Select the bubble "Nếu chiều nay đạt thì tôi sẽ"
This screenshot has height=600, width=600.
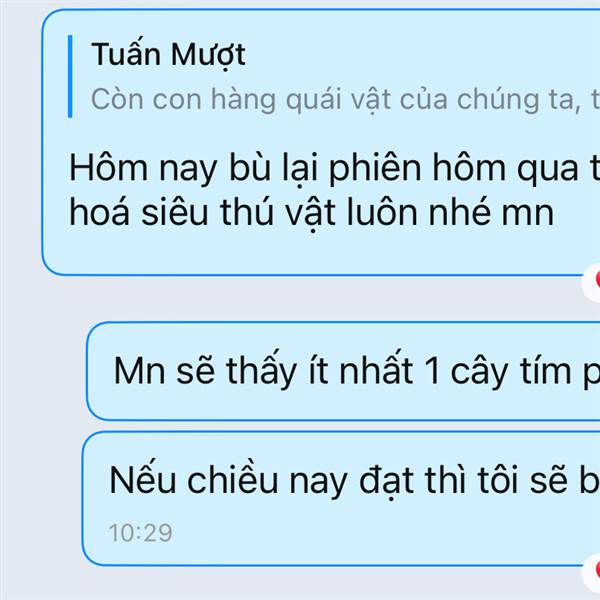(341, 499)
